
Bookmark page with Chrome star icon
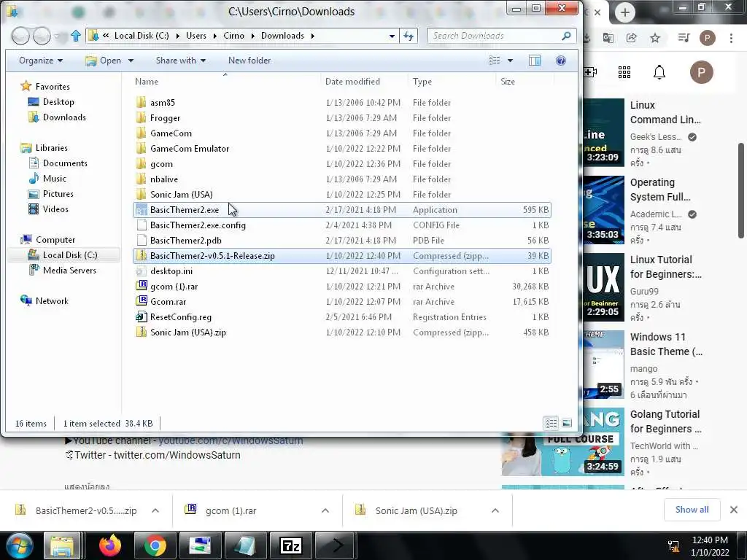click(x=655, y=38)
